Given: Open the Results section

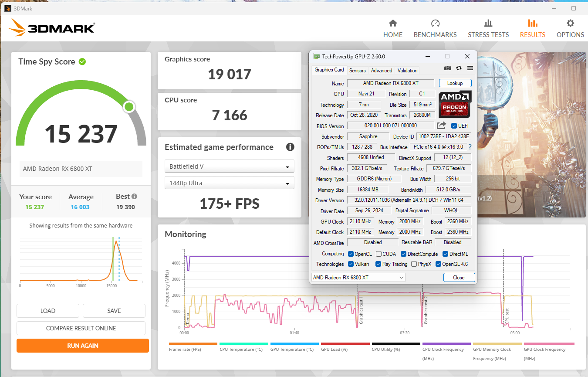Looking at the screenshot, I should (532, 29).
